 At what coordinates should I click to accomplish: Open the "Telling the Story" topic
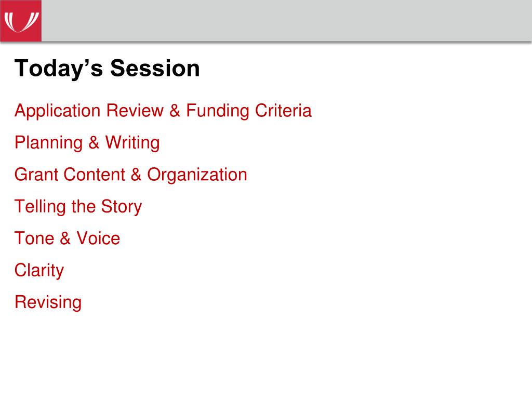coord(78,207)
